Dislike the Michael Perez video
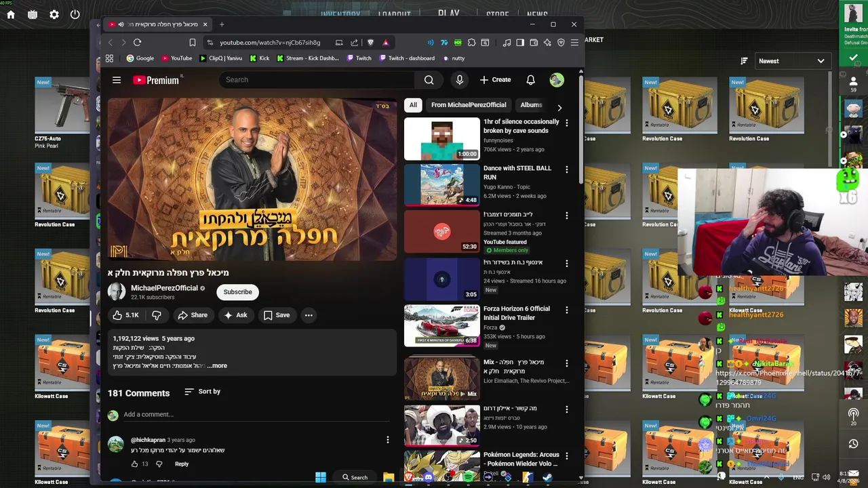This screenshot has height=488, width=868. coord(156,315)
